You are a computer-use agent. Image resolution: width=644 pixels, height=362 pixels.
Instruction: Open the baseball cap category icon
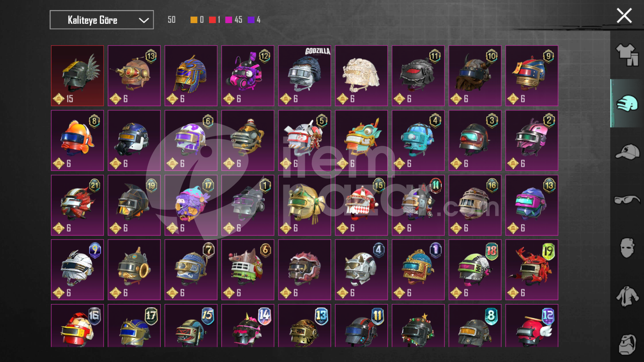[x=627, y=152]
